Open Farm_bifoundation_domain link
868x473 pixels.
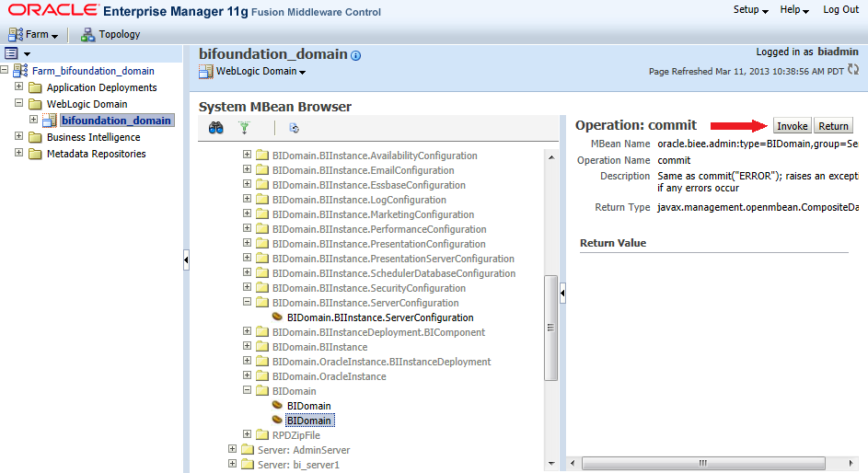click(93, 71)
